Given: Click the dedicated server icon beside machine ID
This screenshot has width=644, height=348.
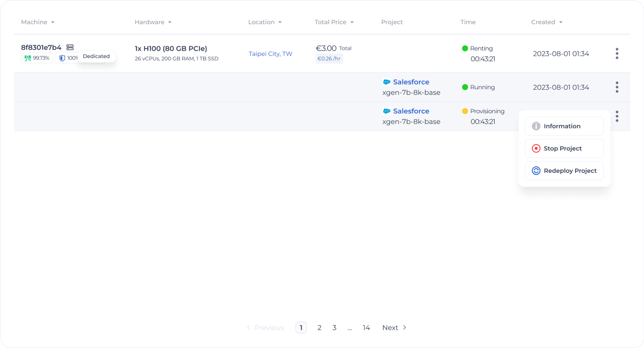Looking at the screenshot, I should coord(70,47).
